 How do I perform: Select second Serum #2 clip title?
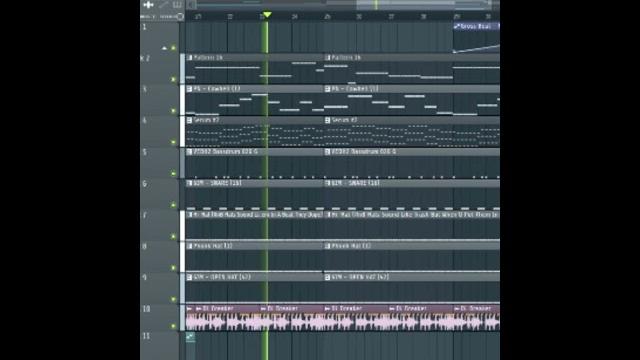(x=344, y=120)
